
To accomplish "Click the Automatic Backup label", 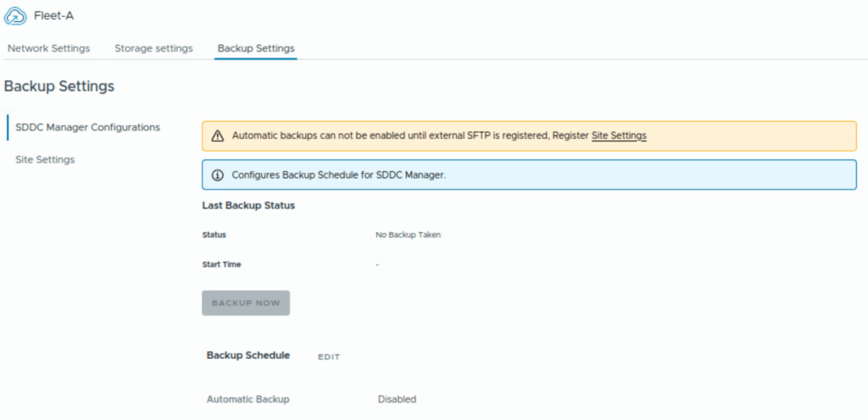I will pyautogui.click(x=248, y=399).
